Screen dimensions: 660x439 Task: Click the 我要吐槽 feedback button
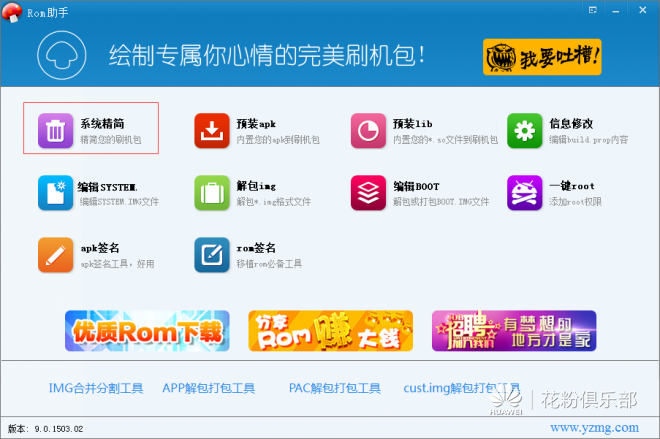542,57
